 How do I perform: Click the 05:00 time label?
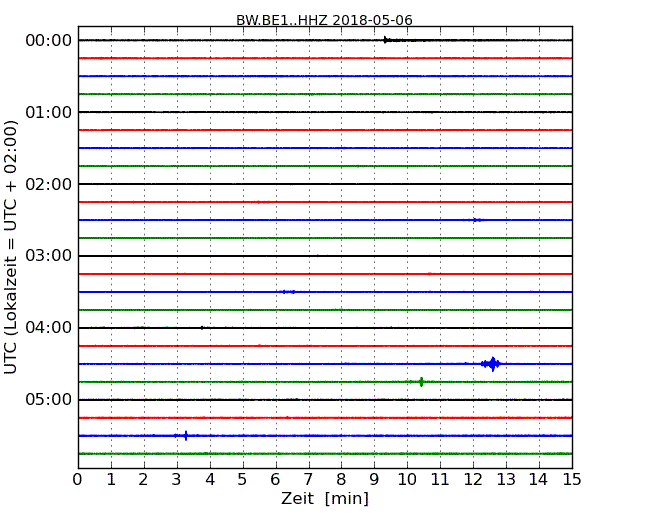[x=49, y=399]
